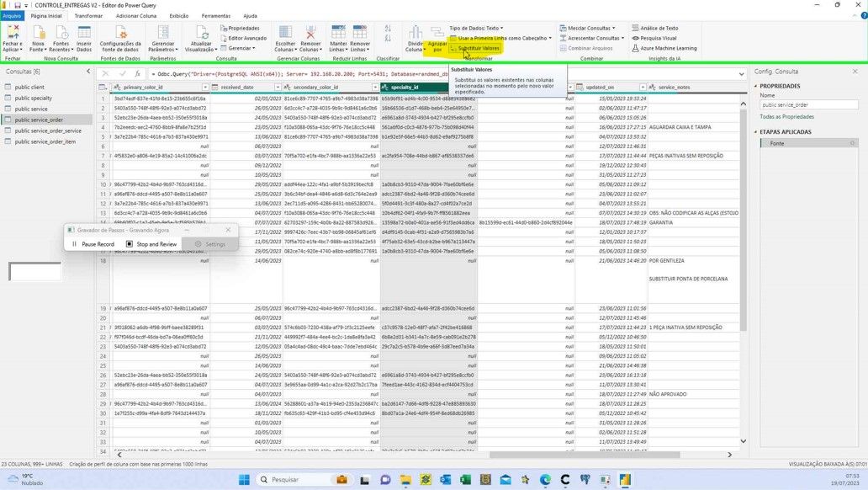Click Análise de Texto
Viewport: 868px width, 490px height.
[655, 28]
